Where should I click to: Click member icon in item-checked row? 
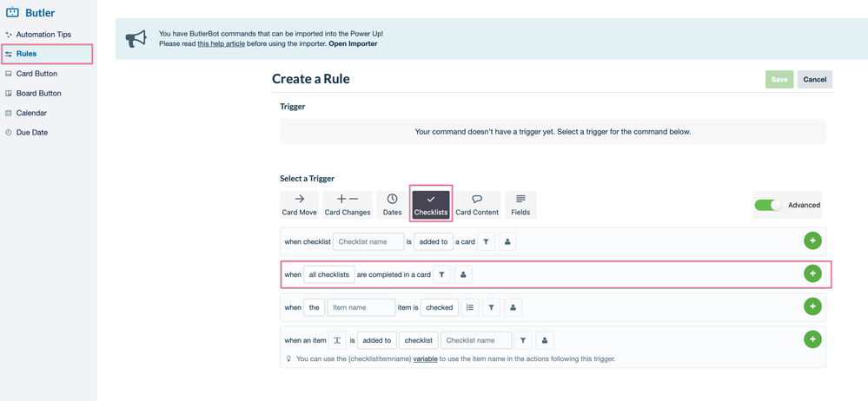click(x=513, y=307)
